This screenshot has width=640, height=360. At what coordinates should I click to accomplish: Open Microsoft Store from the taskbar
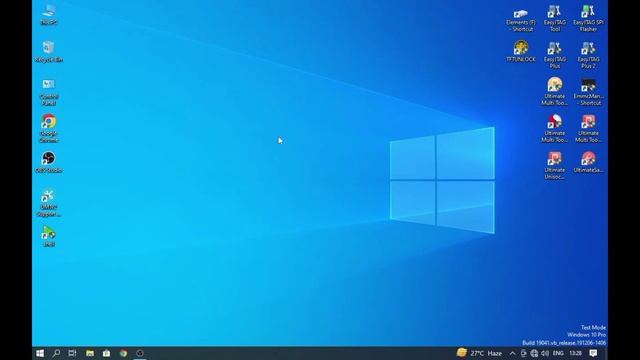[107, 353]
